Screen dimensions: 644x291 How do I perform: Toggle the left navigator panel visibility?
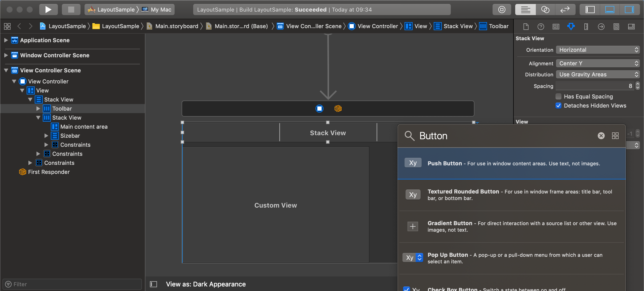pos(590,9)
